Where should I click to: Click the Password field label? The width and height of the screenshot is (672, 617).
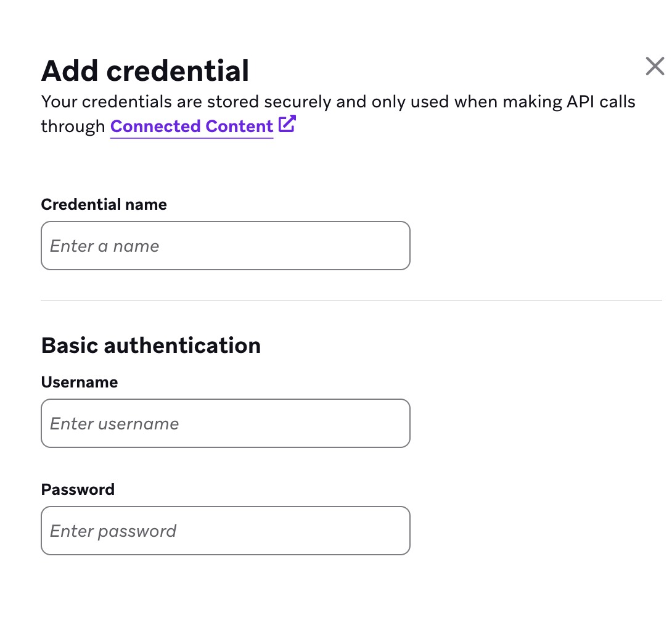pos(78,489)
